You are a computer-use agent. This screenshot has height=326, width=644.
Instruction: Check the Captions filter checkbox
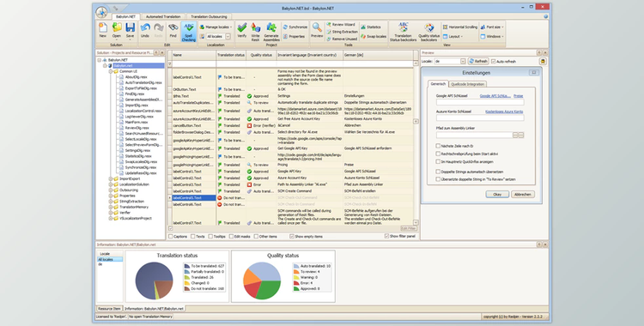pos(171,237)
